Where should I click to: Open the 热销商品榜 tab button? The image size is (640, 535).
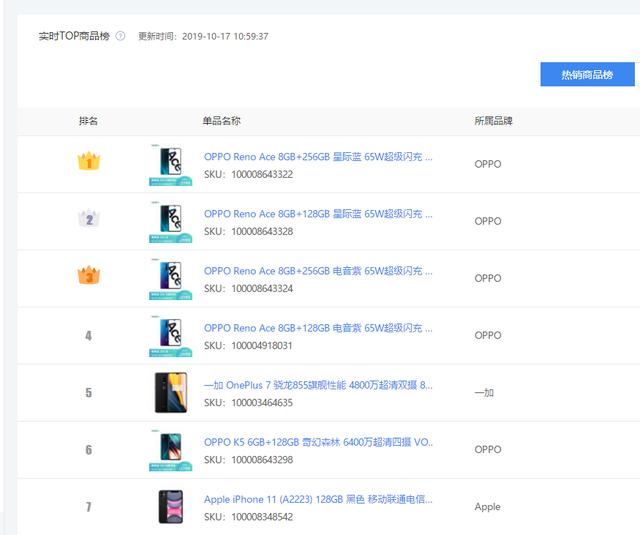587,75
